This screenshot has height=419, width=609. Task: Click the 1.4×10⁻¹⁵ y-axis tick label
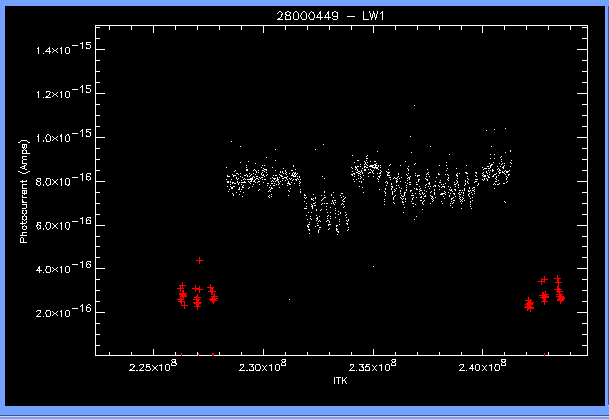66,48
